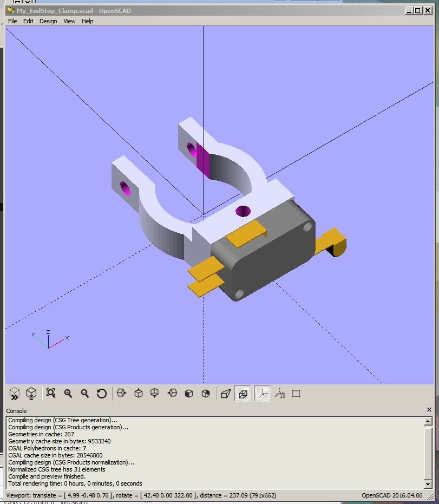Open the Help menu
This screenshot has height=504, width=439.
click(x=87, y=21)
